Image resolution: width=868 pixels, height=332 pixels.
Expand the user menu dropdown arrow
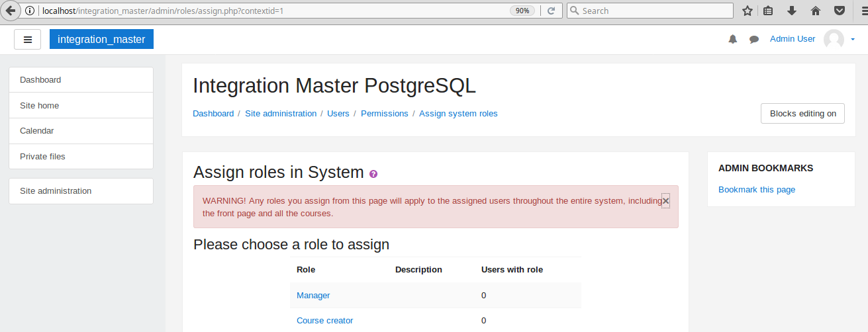(853, 40)
